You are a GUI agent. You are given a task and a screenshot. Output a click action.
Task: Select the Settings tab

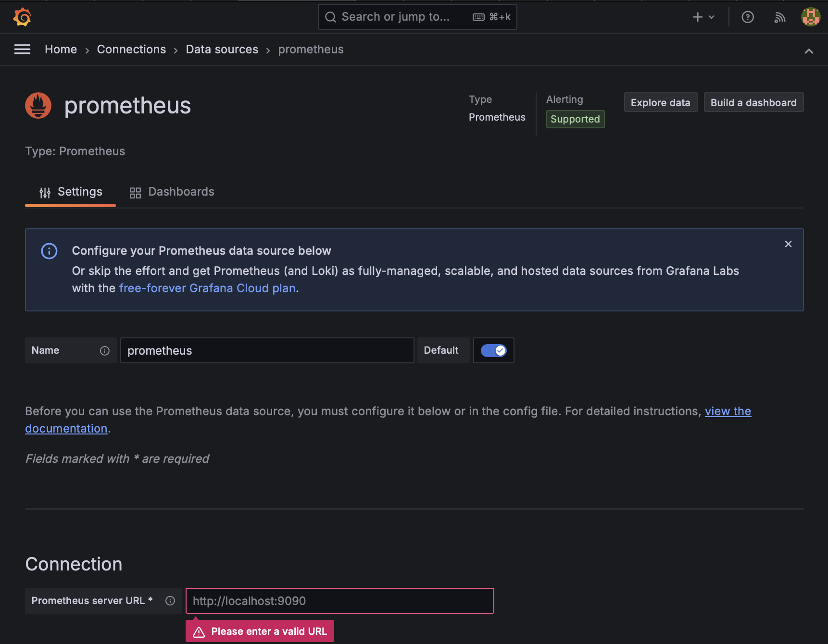(x=71, y=192)
